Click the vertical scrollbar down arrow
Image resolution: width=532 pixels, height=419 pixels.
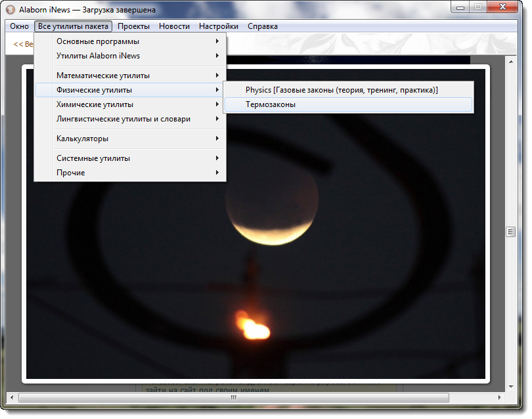pyautogui.click(x=510, y=386)
